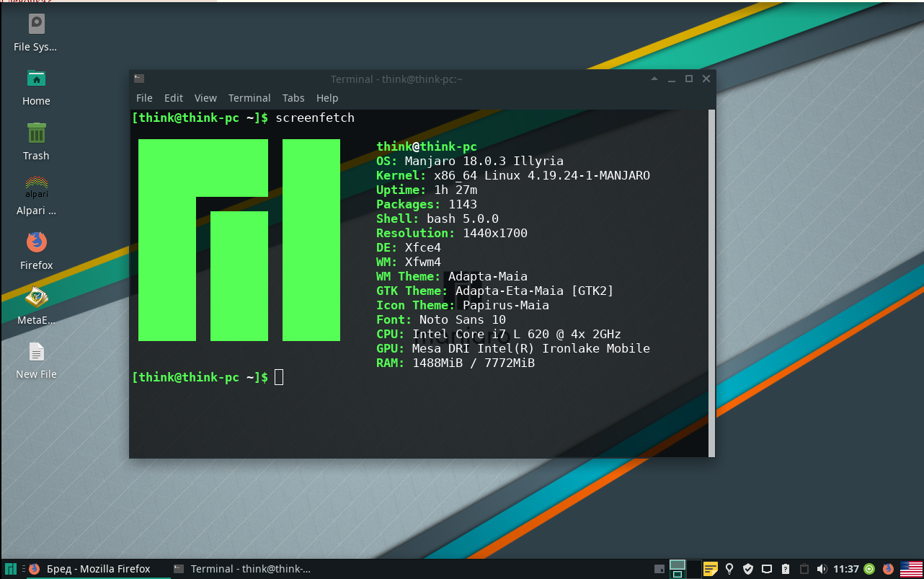Click the 'Resolution: 1440x1700' line
This screenshot has height=579, width=924.
coord(452,233)
